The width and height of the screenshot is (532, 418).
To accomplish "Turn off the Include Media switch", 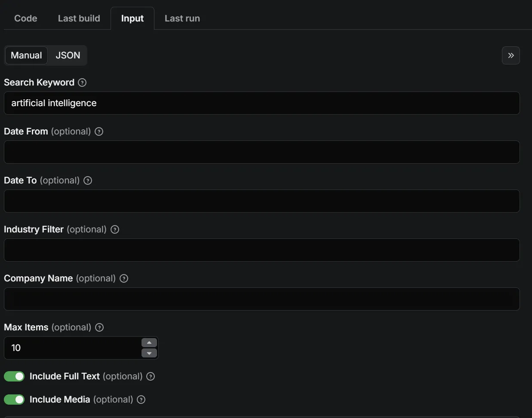I will (x=14, y=400).
